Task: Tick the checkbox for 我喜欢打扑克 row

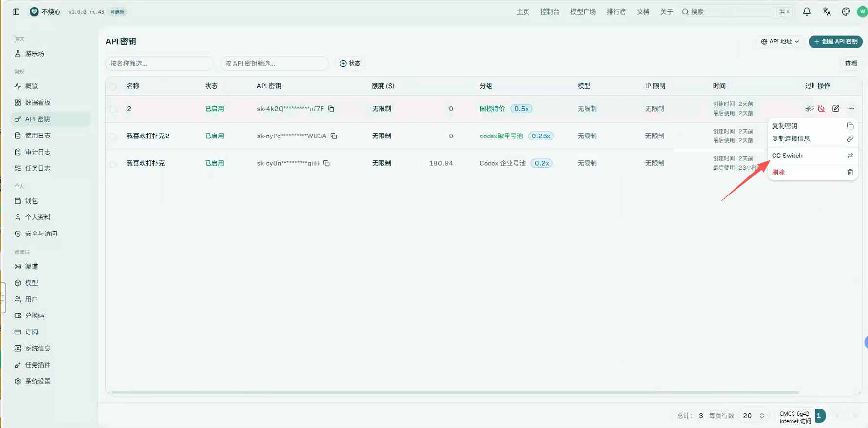Action: click(x=113, y=164)
